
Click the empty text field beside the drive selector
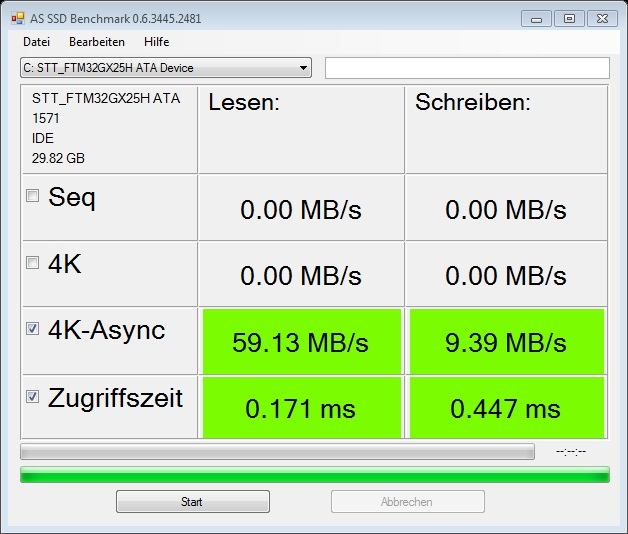point(467,68)
